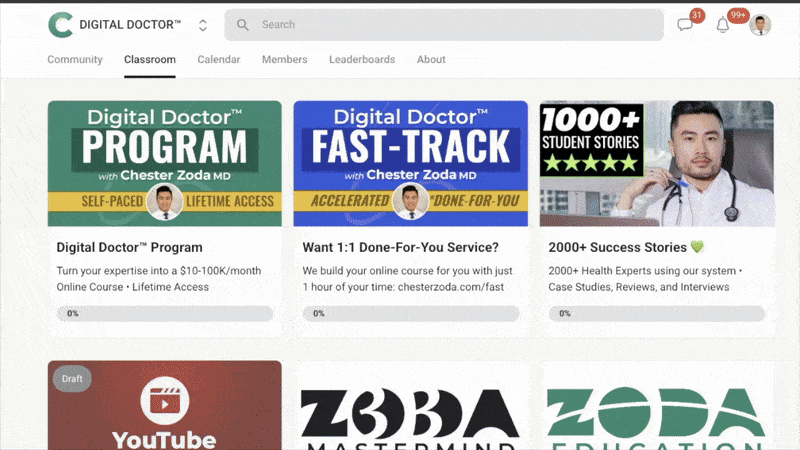Select the Classroom tab
The width and height of the screenshot is (800, 450).
(150, 59)
